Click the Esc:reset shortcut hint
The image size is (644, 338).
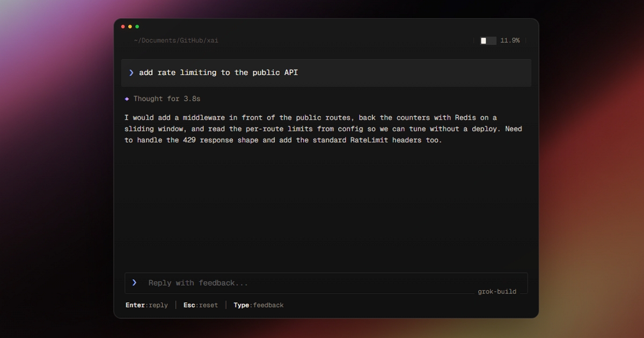[201, 305]
